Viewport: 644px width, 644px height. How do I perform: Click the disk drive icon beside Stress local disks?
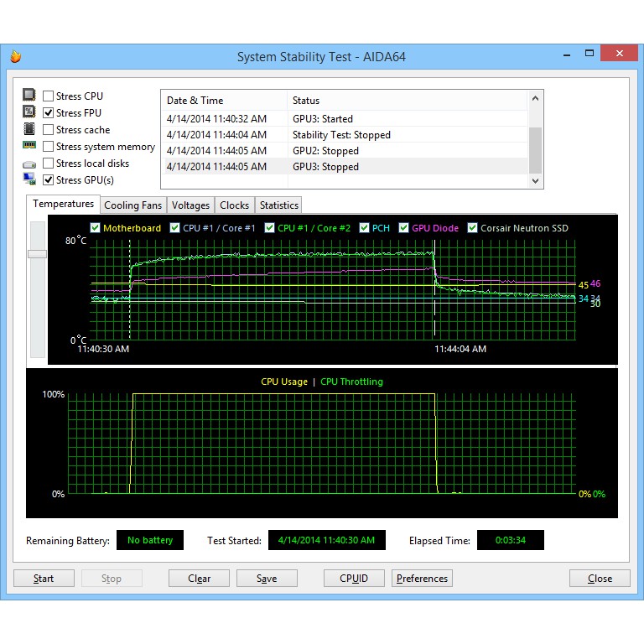click(x=29, y=164)
